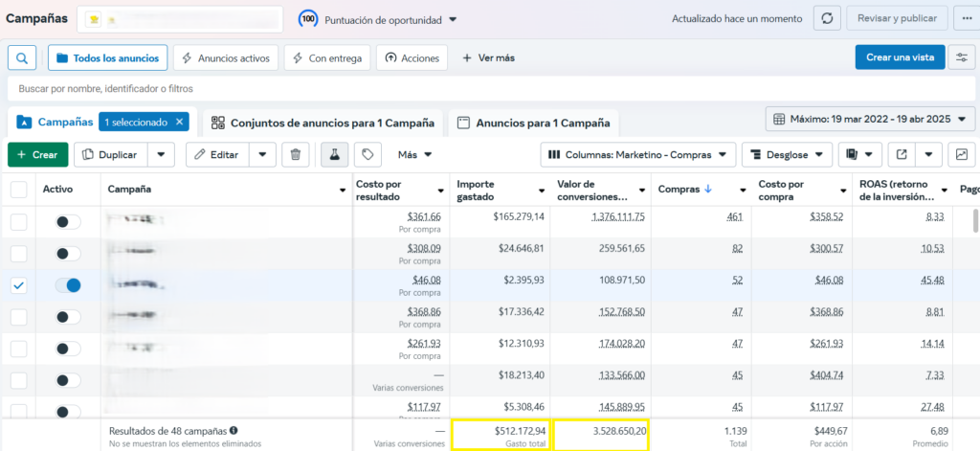Image resolution: width=980 pixels, height=451 pixels.
Task: Click the Opportunity score 100 circle
Action: (x=308, y=19)
